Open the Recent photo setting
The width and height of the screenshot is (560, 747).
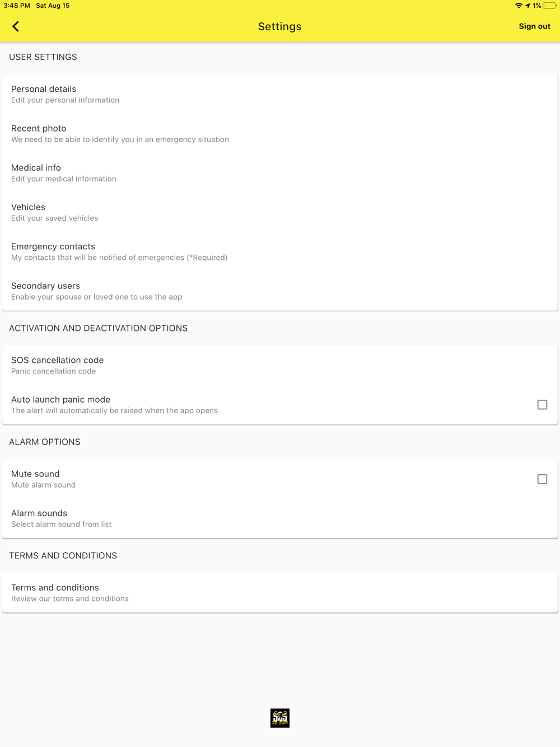280,133
